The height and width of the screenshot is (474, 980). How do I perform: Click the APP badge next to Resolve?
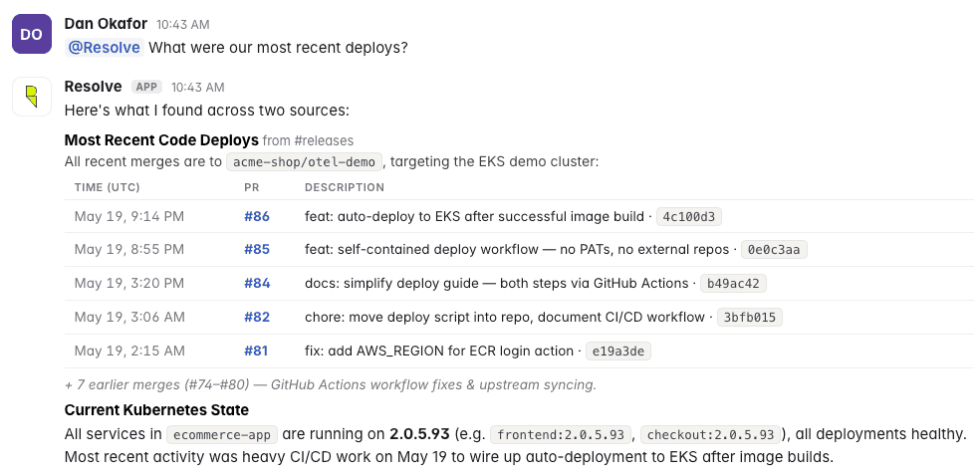click(x=146, y=87)
